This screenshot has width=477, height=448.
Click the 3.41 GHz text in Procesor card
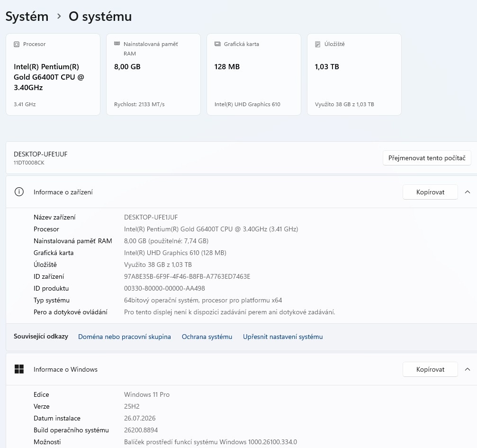coord(25,104)
